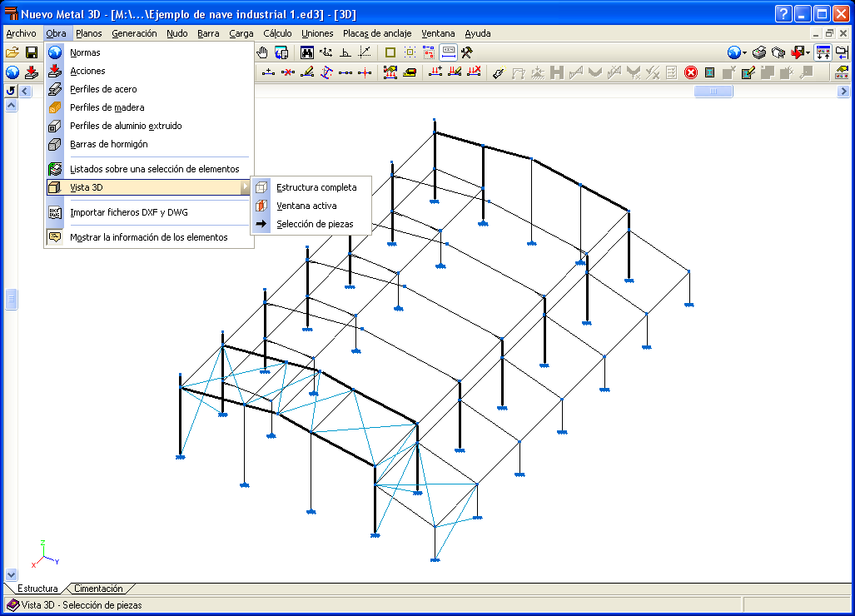Click the hammer tools icon
This screenshot has width=855, height=616.
coord(467,52)
